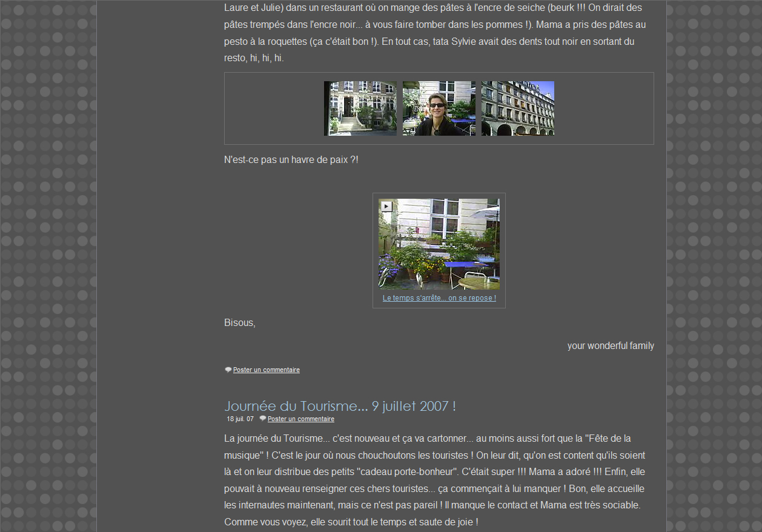Screen dimensions: 762x532
Task: Open post "Journée du Tourisme... 9 juillet 2007 !"
Action: 340,406
